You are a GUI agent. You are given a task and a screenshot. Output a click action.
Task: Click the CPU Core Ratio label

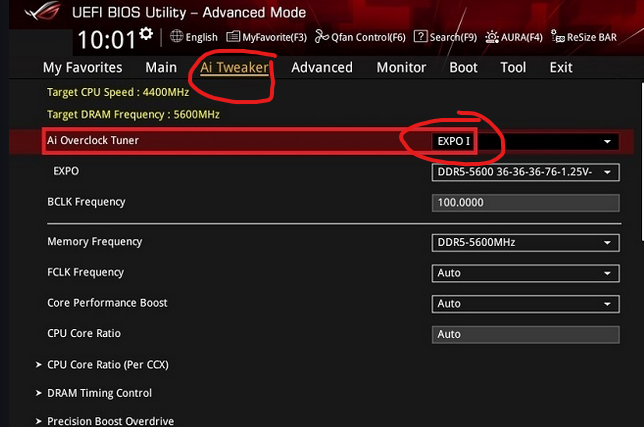pyautogui.click(x=84, y=333)
